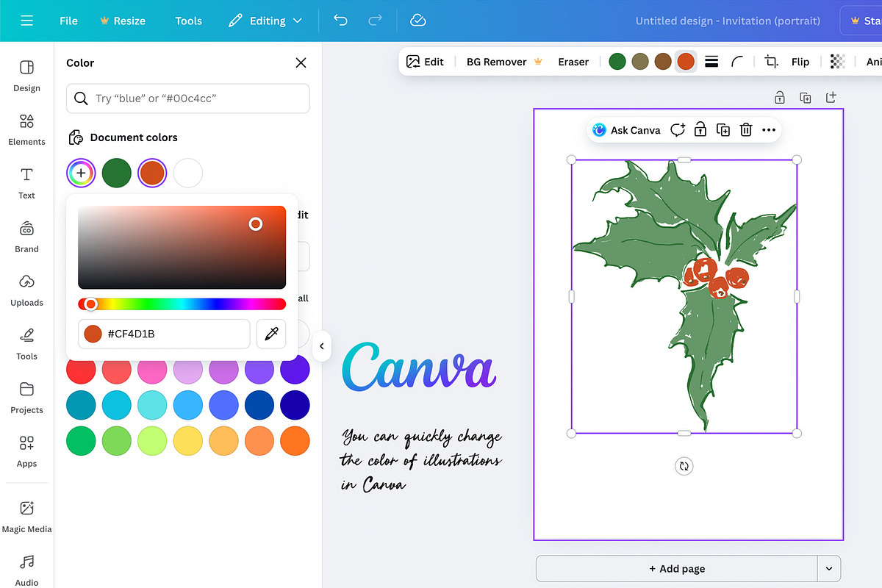This screenshot has width=882, height=588.
Task: Close the Color panel
Action: tap(301, 62)
